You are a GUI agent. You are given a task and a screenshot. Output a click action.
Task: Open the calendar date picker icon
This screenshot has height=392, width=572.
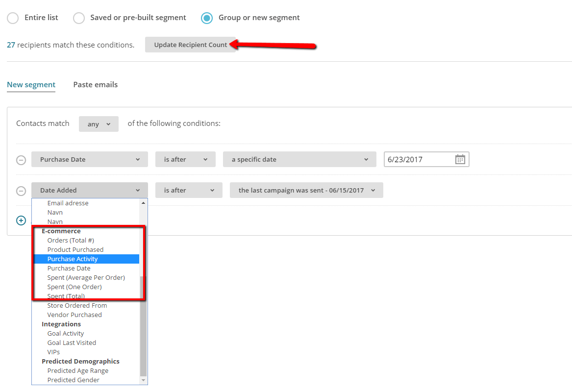[460, 159]
